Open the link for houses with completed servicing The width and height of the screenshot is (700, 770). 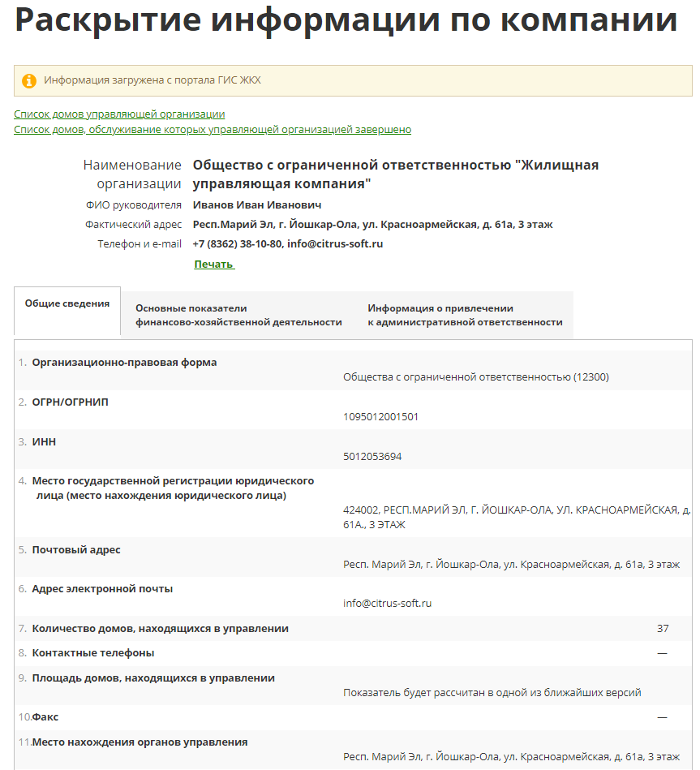pyautogui.click(x=213, y=130)
